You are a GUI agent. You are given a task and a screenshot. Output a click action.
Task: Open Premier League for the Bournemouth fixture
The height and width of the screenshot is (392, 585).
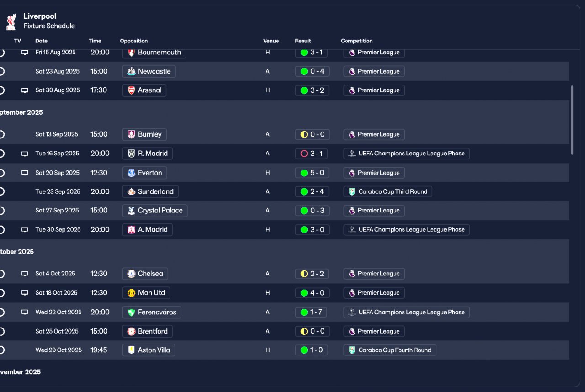374,53
